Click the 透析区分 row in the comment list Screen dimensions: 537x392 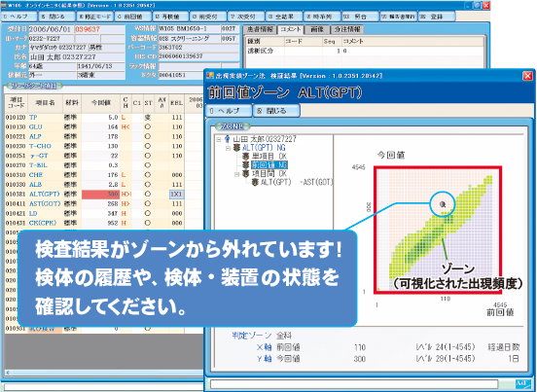point(365,51)
